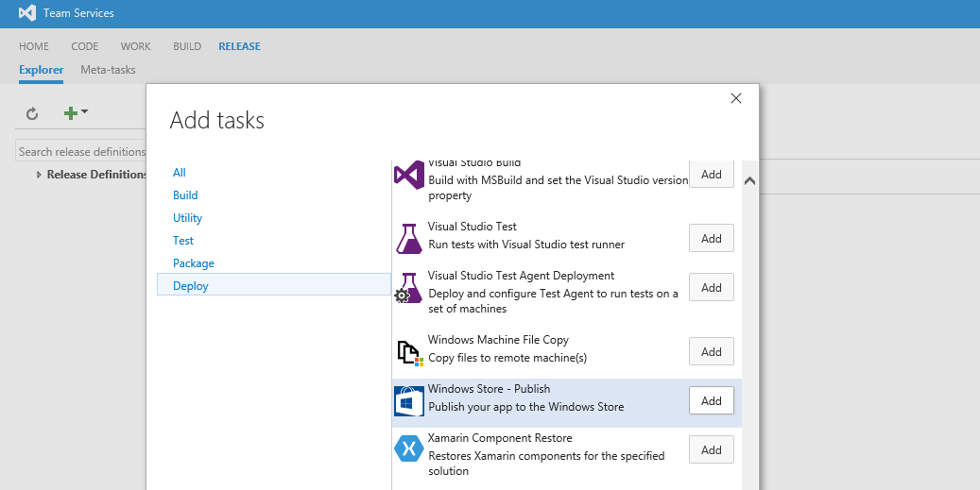Add the Visual Studio Test task
Screen dimensions: 980x490
click(712, 239)
